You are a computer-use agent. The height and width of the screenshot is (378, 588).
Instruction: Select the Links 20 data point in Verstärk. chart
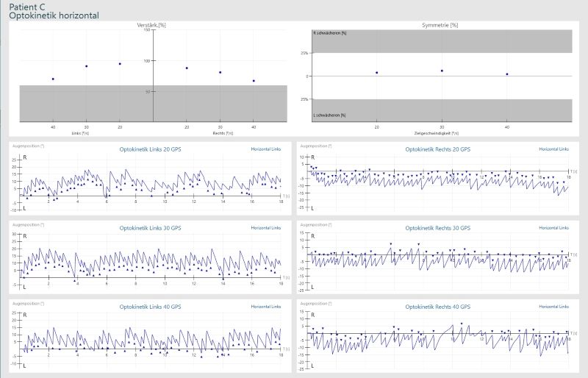point(120,64)
